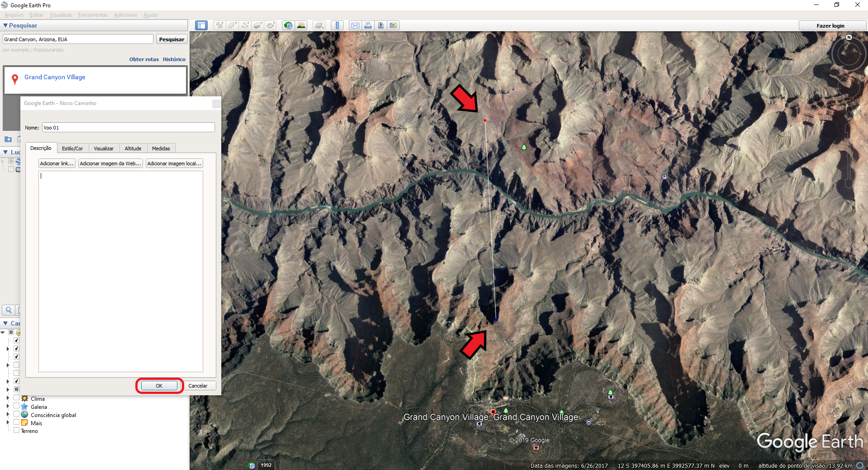This screenshot has height=470, width=868.
Task: Click the Email envelope toolbar icon
Action: pos(355,25)
